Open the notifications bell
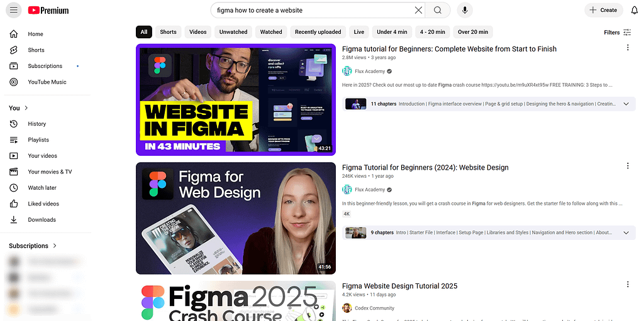Viewport: 644px width, 321px height. pyautogui.click(x=634, y=10)
